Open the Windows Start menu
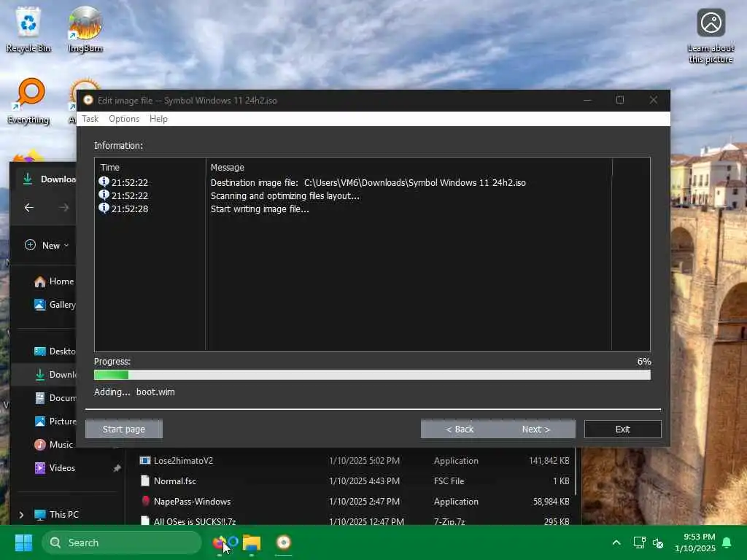This screenshot has height=560, width=747. pos(23,542)
